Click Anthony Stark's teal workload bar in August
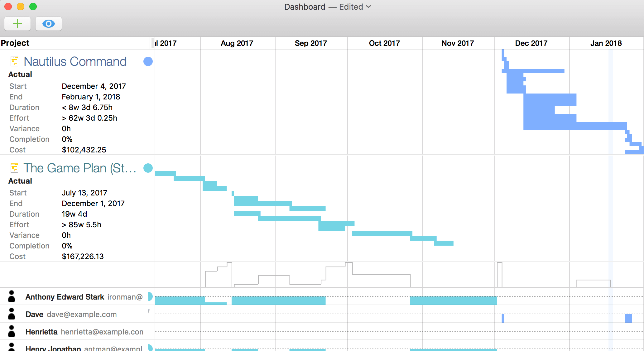This screenshot has height=351, width=644. click(278, 301)
